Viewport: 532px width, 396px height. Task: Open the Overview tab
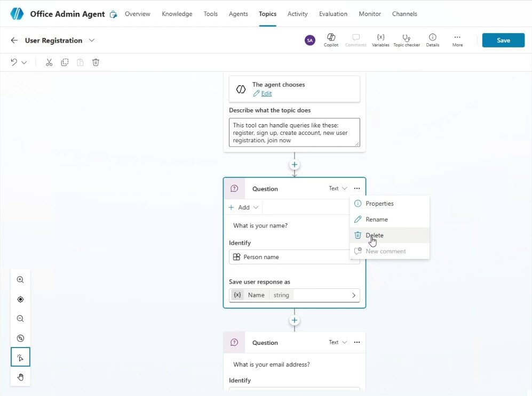click(138, 14)
